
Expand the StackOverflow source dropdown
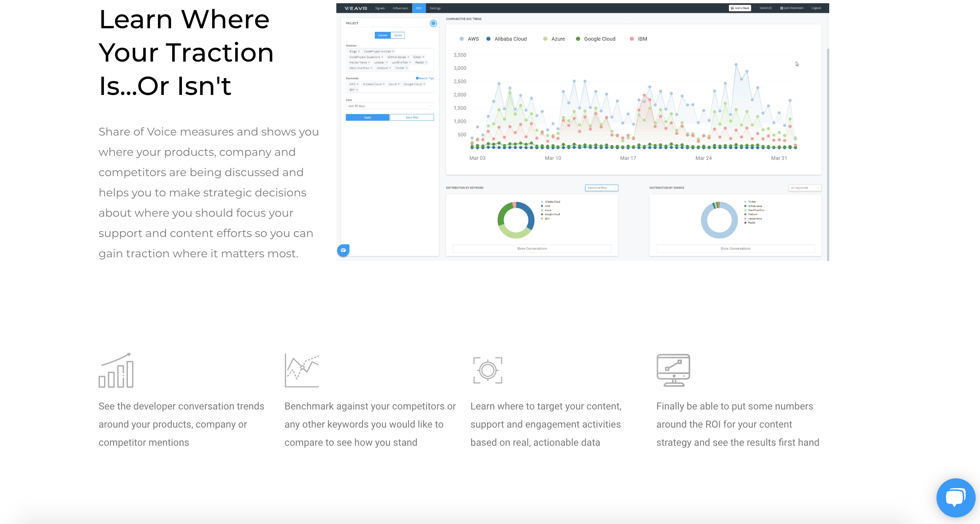point(601,188)
